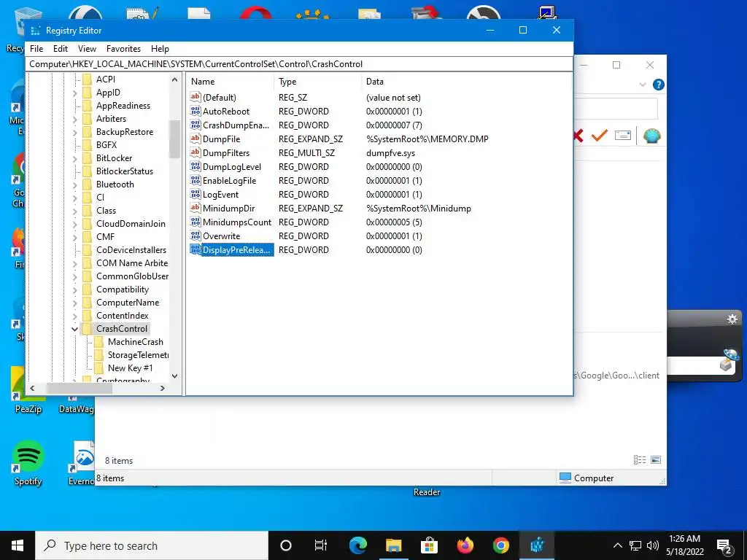The width and height of the screenshot is (747, 560).
Task: Select the CrashDumpEnabled DWORD value icon
Action: 196,125
